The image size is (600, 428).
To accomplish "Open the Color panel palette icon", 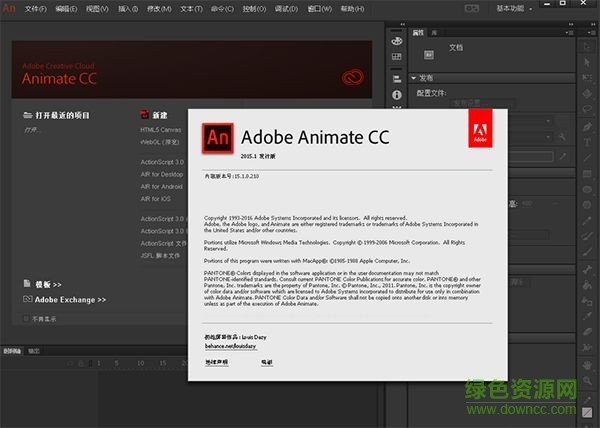I will (396, 42).
